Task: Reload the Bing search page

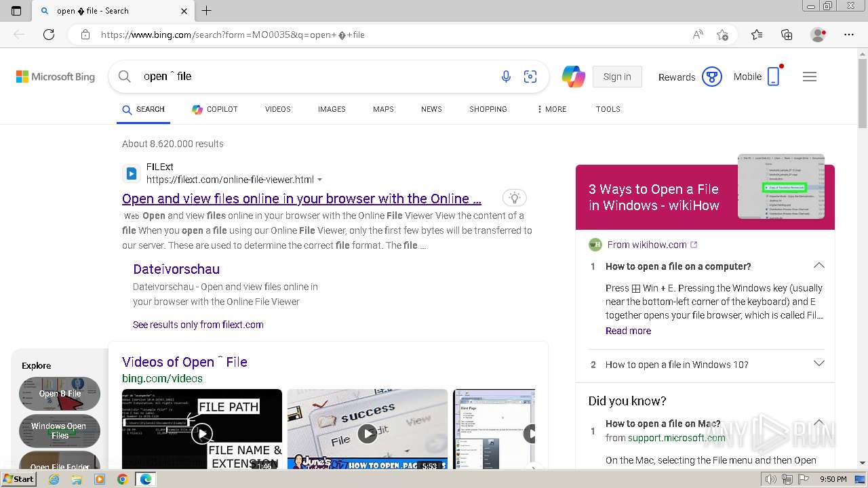Action: click(49, 35)
